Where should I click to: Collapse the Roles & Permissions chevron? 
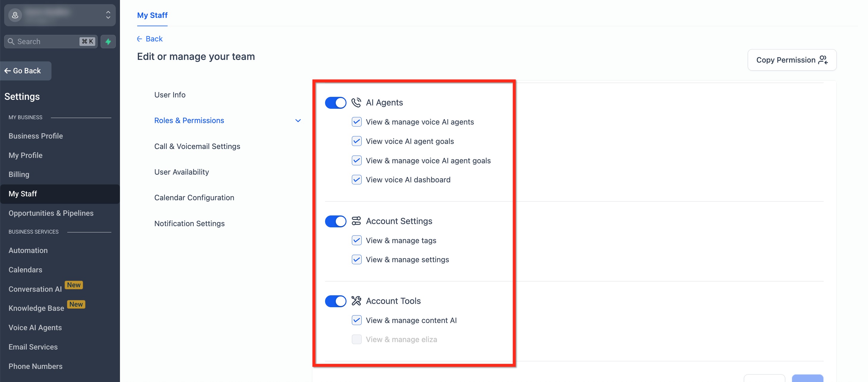point(298,121)
